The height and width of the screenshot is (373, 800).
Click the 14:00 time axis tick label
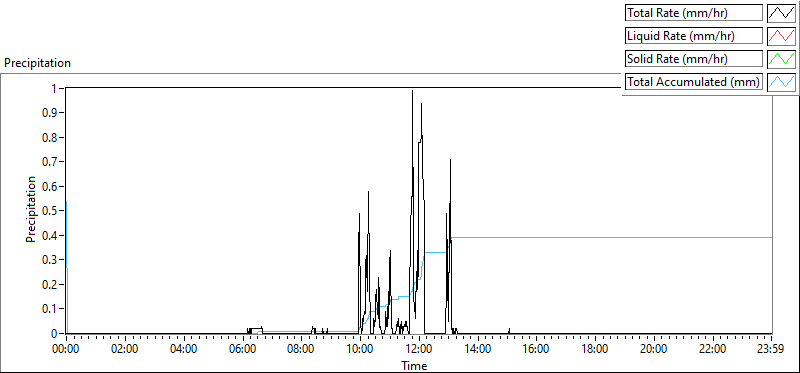pos(478,350)
